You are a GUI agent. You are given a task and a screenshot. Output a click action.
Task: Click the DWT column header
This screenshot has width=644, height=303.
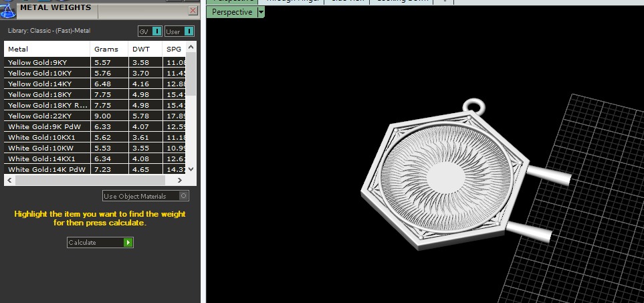pyautogui.click(x=145, y=49)
